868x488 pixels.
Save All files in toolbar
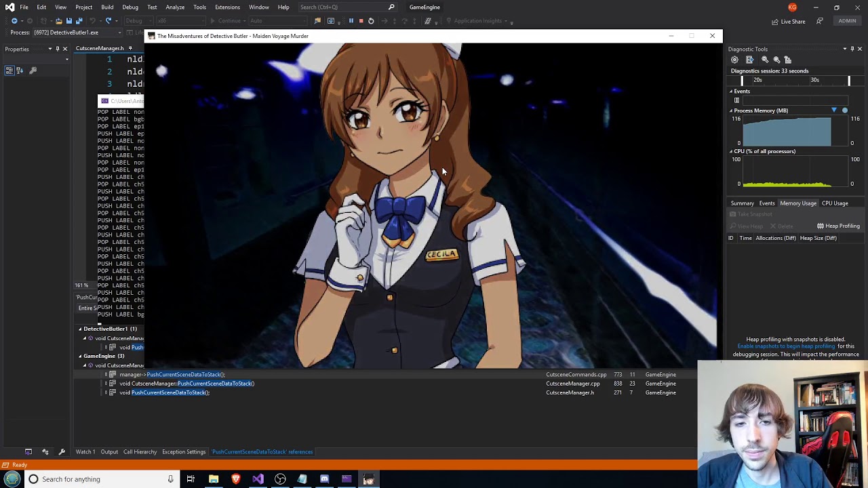[78, 21]
